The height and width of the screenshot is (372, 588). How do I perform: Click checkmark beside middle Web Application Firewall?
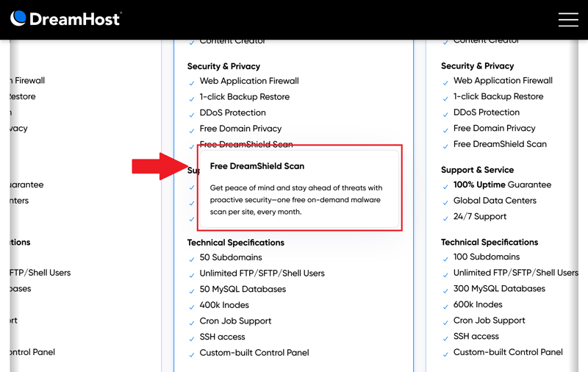pyautogui.click(x=192, y=83)
